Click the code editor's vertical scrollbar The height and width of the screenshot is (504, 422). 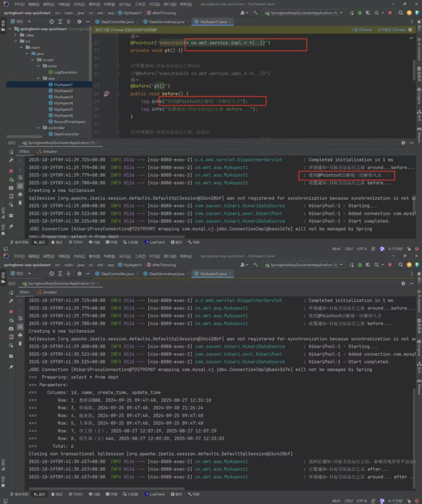coord(414,69)
